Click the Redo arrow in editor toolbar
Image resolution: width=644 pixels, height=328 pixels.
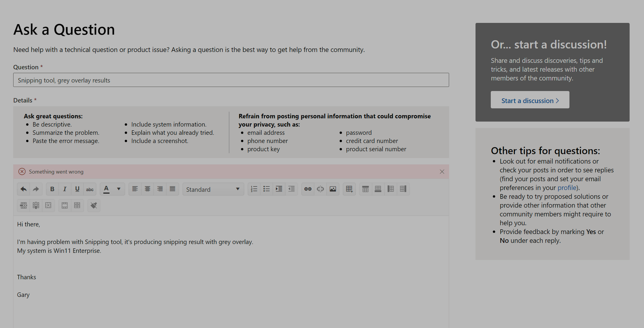click(36, 189)
